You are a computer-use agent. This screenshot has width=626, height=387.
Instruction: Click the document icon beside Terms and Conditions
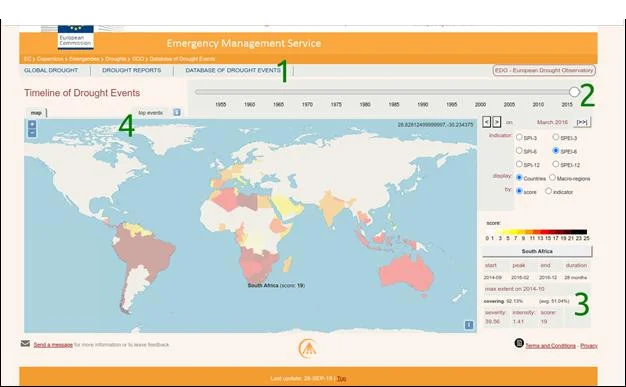pyautogui.click(x=519, y=343)
